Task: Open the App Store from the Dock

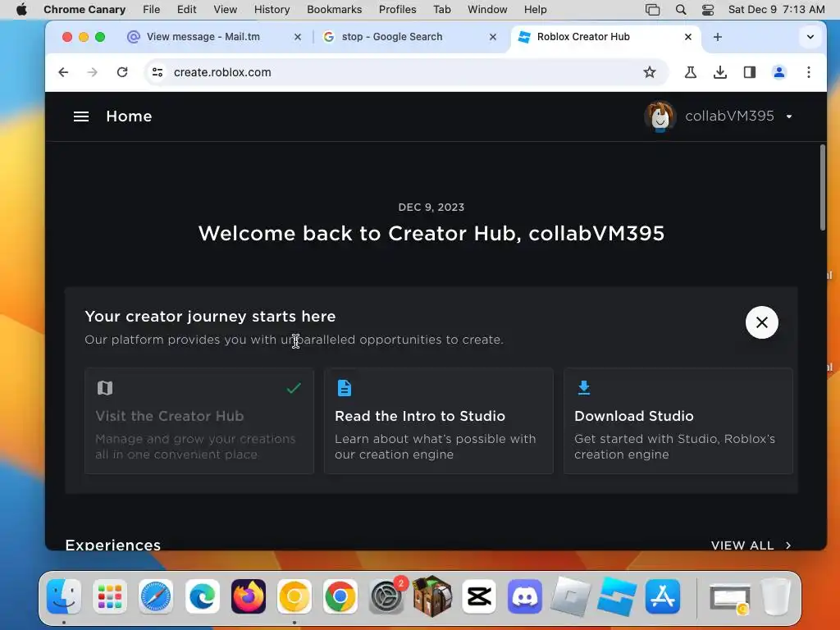Action: tap(663, 596)
